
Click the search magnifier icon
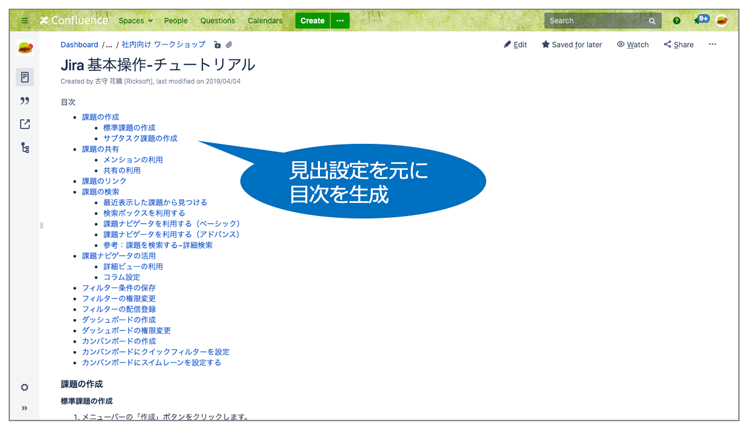point(652,21)
